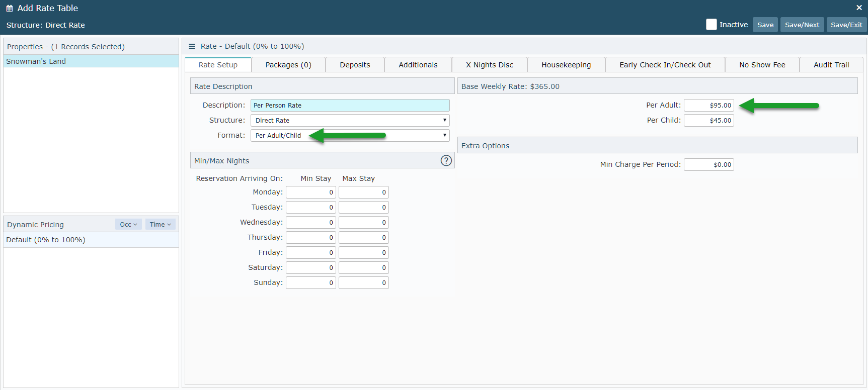Viewport: 868px width, 390px height.
Task: Click the Save/Next button
Action: 802,25
